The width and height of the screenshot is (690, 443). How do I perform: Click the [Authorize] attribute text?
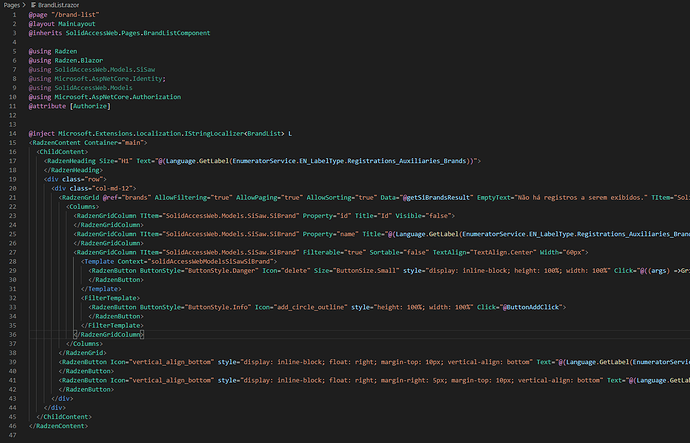[x=90, y=106]
